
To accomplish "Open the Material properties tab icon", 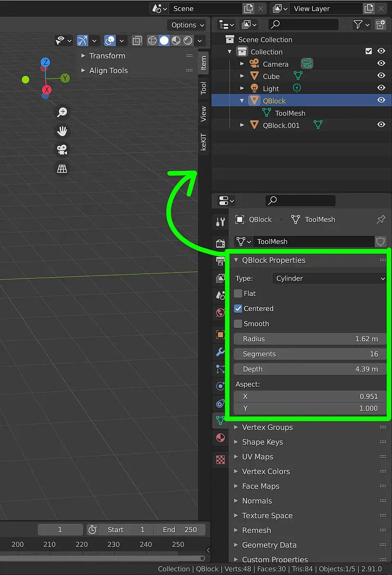I will 220,438.
